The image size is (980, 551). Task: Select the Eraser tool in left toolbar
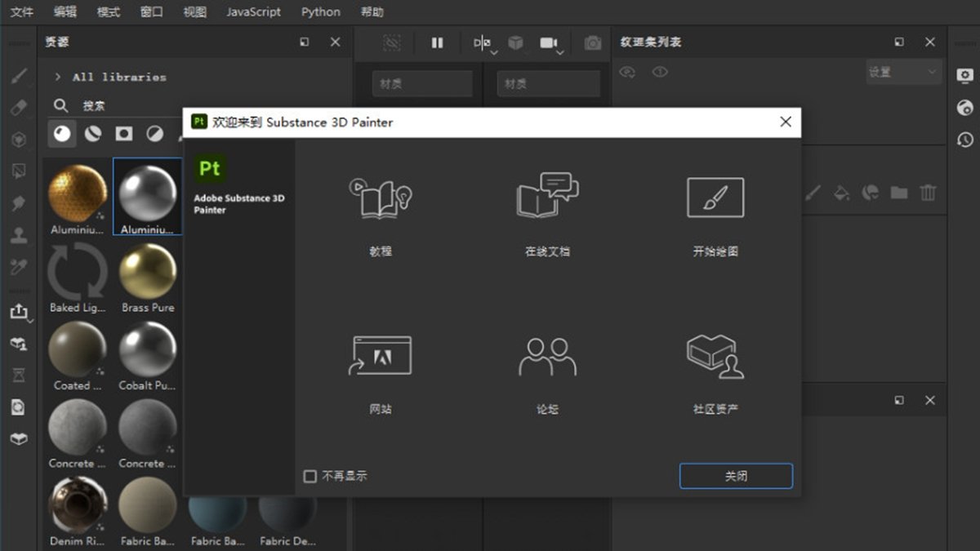(x=19, y=108)
